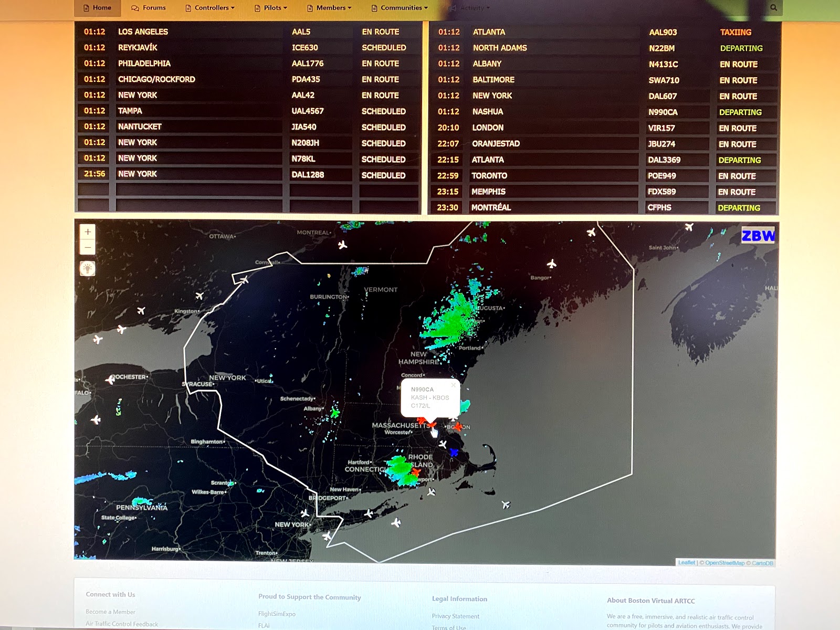Expand the Controllers dropdown menu
The height and width of the screenshot is (630, 840).
coord(210,8)
